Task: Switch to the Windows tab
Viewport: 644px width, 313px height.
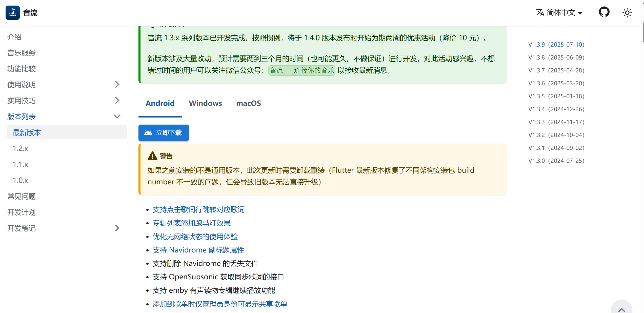Action: point(205,103)
